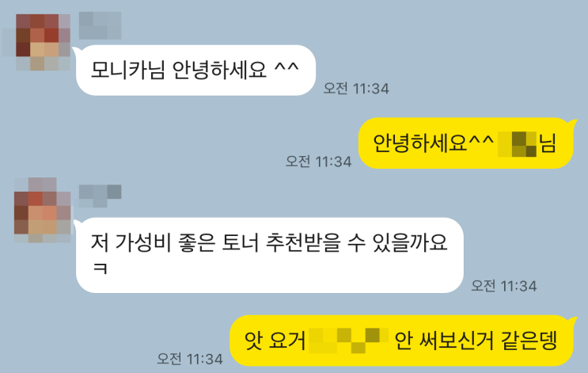
Task: Click the timestamp right of the toner question
Action: click(503, 286)
